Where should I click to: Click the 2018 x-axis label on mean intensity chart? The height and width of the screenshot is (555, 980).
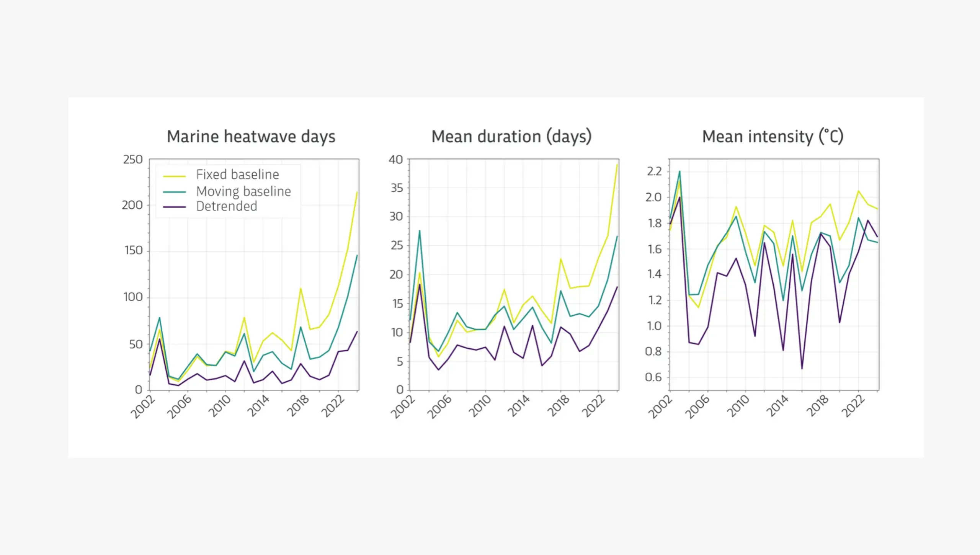tap(817, 406)
